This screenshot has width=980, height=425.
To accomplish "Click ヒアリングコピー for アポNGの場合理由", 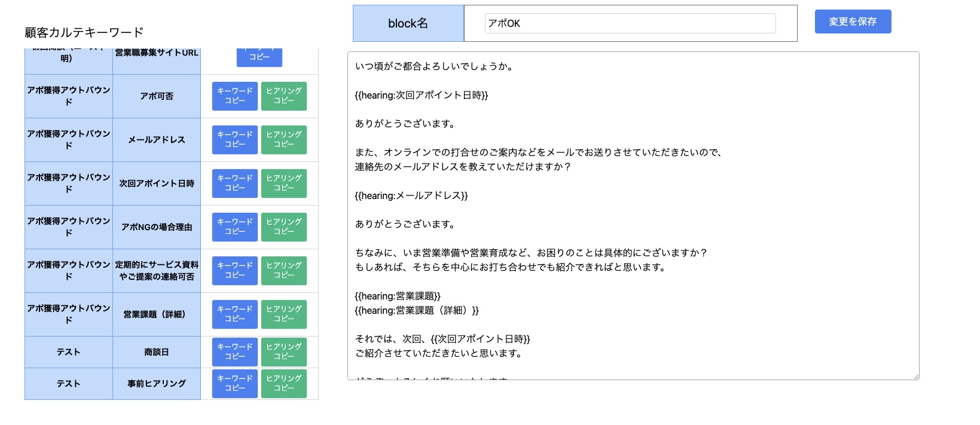I will (283, 227).
